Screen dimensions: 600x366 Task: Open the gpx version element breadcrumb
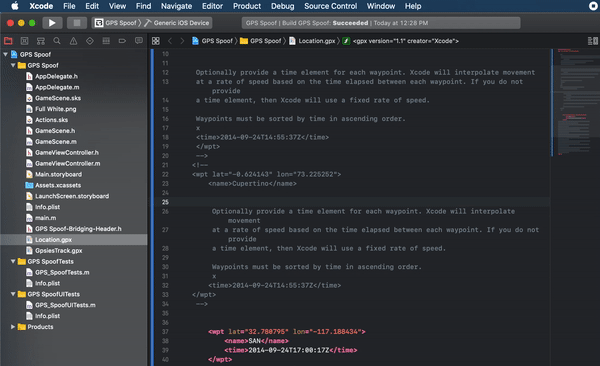coord(401,41)
